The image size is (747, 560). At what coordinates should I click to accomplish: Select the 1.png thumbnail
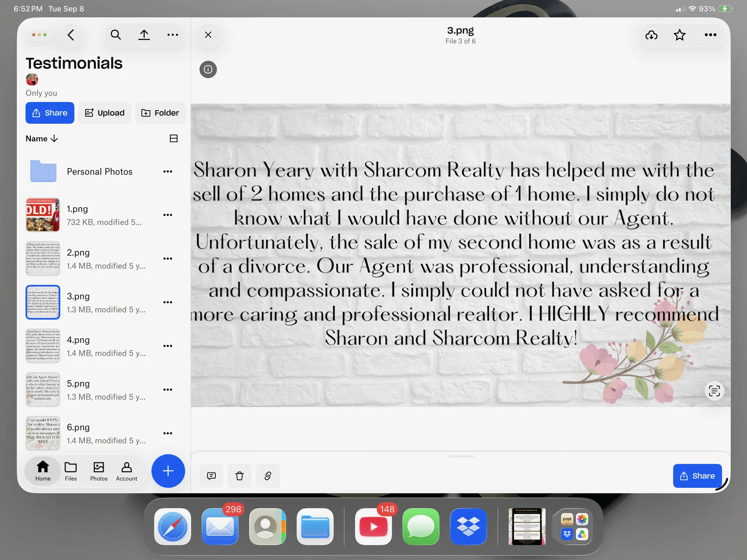(x=43, y=215)
